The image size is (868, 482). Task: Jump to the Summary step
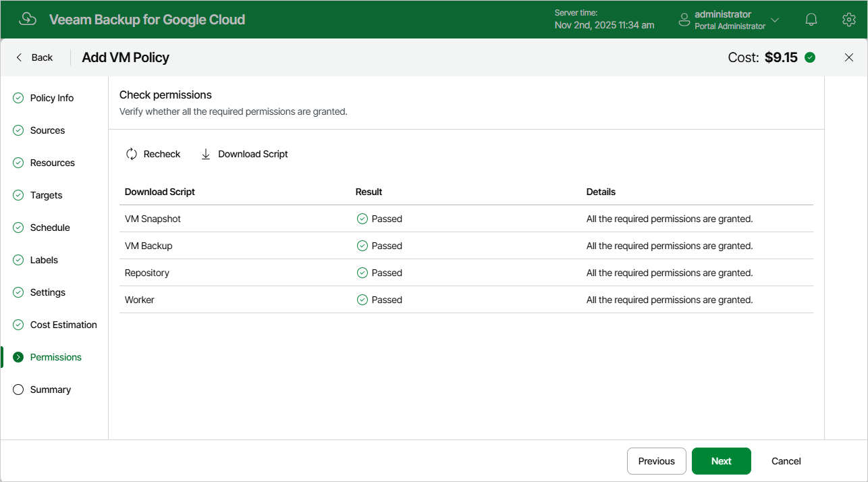coord(51,390)
